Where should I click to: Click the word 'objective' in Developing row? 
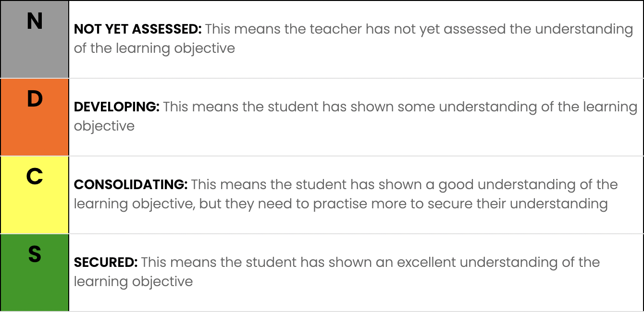click(x=104, y=126)
